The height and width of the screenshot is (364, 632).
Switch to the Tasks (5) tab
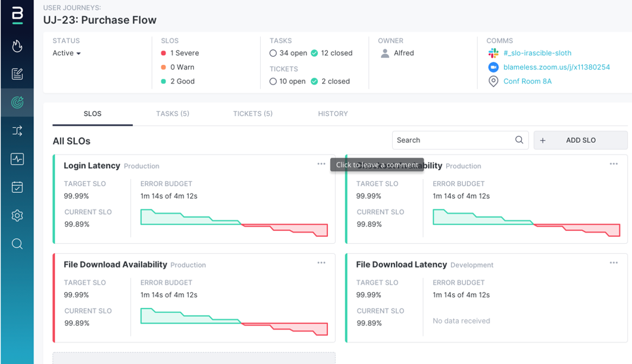point(173,114)
